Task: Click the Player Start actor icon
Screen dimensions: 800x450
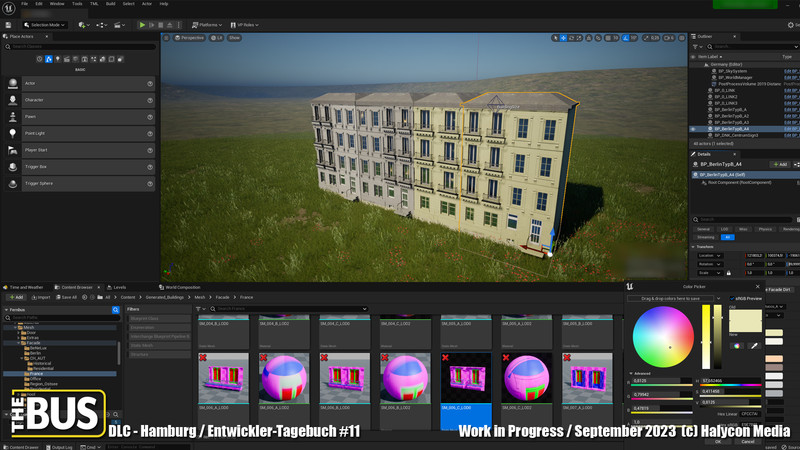Action: tap(13, 150)
